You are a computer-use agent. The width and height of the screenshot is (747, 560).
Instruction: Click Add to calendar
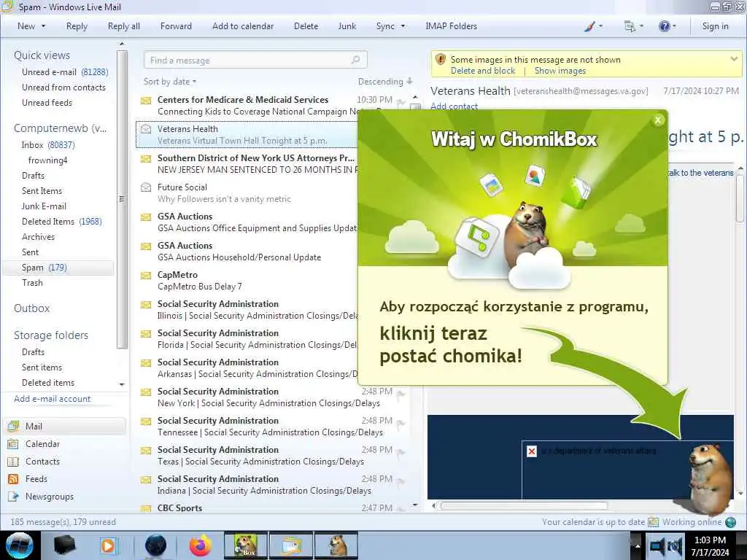point(243,26)
